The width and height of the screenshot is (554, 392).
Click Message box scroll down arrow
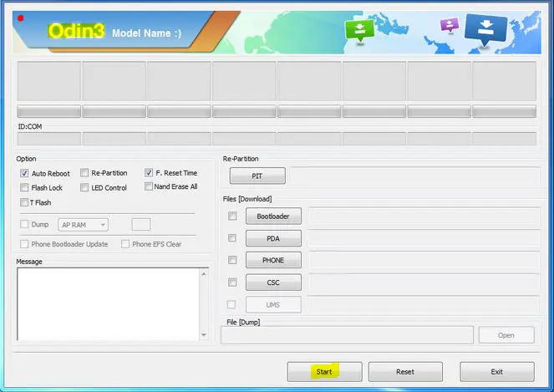tap(204, 334)
